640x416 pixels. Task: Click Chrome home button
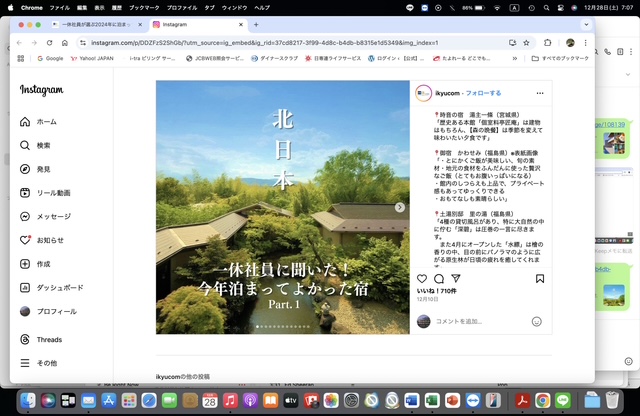[x=64, y=42]
